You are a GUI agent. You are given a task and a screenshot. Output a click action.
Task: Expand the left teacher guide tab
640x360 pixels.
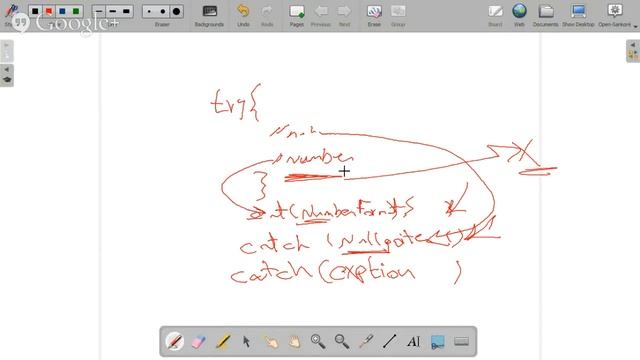coord(7,75)
